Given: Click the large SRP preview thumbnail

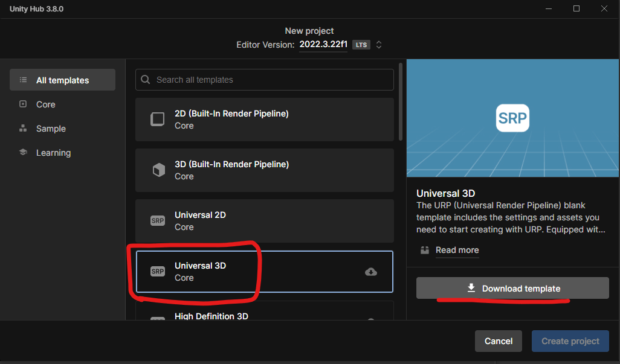Looking at the screenshot, I should 512,118.
